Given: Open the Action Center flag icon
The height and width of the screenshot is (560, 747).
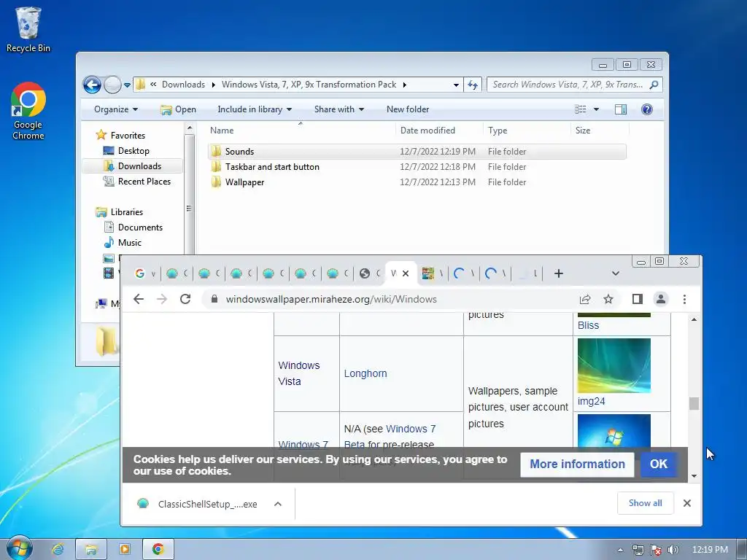Looking at the screenshot, I should click(656, 550).
